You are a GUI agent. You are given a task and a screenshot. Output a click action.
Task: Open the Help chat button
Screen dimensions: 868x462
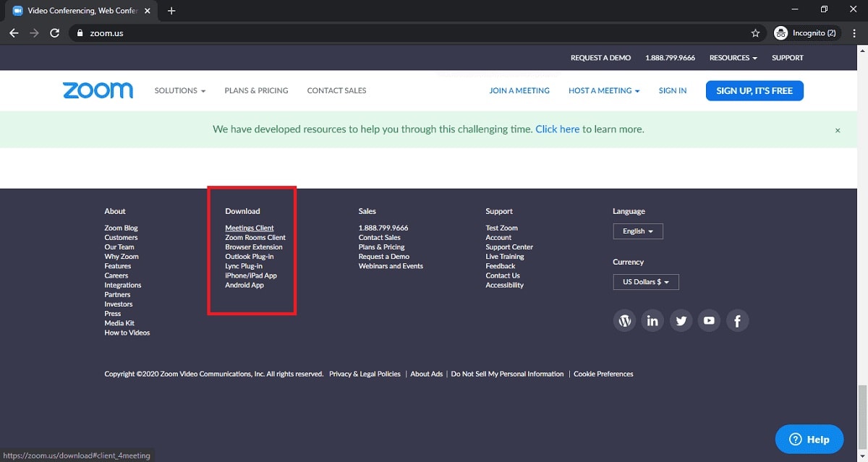pyautogui.click(x=809, y=439)
